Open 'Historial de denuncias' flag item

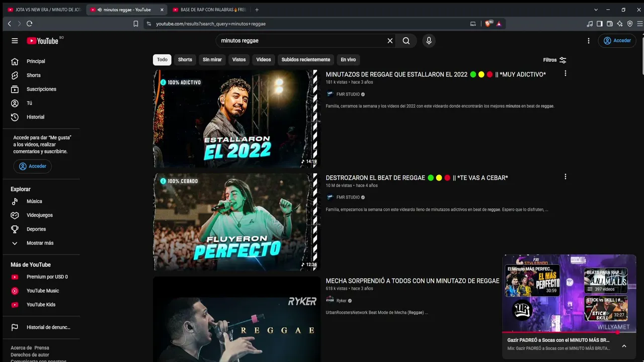tap(42, 327)
